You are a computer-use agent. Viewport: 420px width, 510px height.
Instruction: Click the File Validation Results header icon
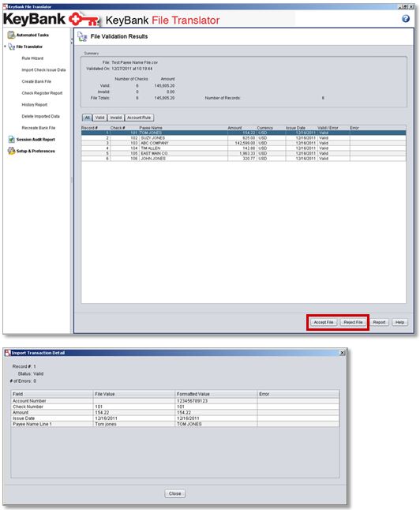[82, 37]
